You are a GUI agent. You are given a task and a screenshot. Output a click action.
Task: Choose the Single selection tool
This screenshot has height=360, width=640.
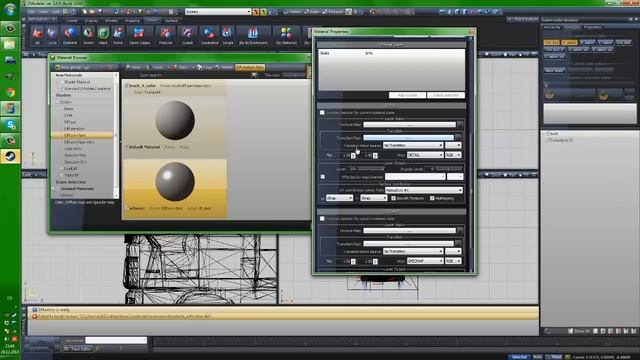pos(228,36)
